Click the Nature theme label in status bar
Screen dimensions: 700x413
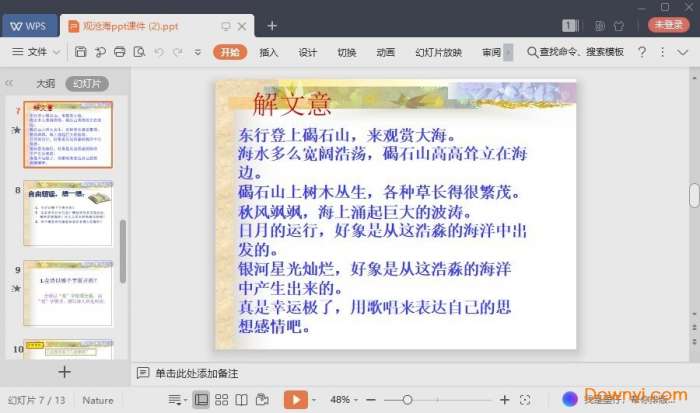(98, 400)
